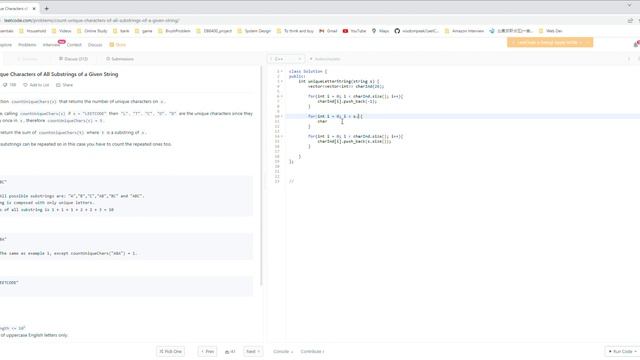The image size is (640, 360).
Task: Collapse the fold arrow at code line 1
Action: pos(282,71)
